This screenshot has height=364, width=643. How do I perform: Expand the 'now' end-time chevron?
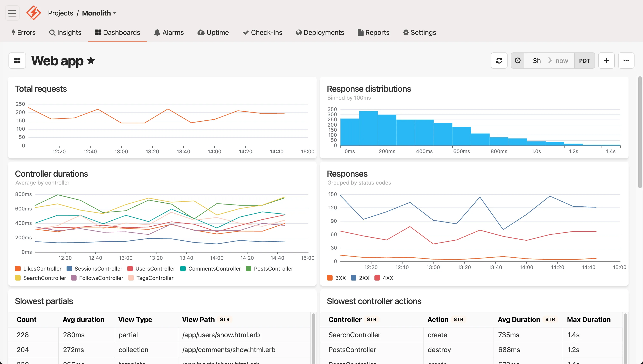(x=550, y=61)
